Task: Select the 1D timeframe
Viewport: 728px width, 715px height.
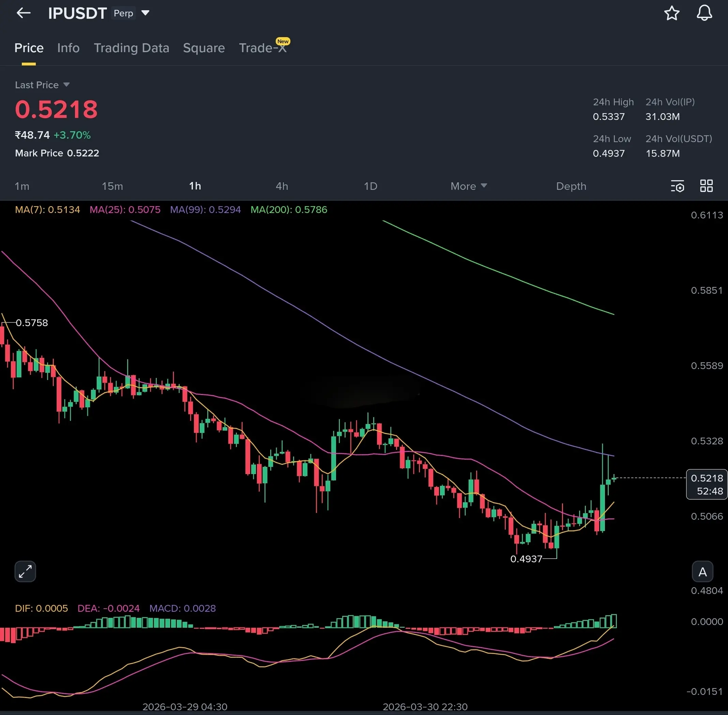Action: pyautogui.click(x=370, y=186)
